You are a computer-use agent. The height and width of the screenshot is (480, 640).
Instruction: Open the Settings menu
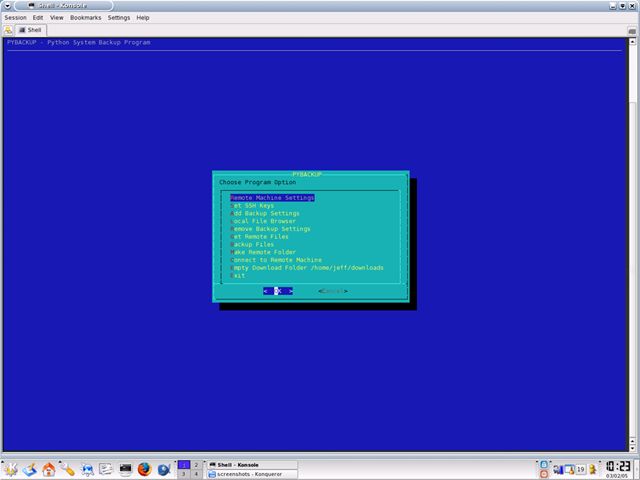click(x=119, y=18)
